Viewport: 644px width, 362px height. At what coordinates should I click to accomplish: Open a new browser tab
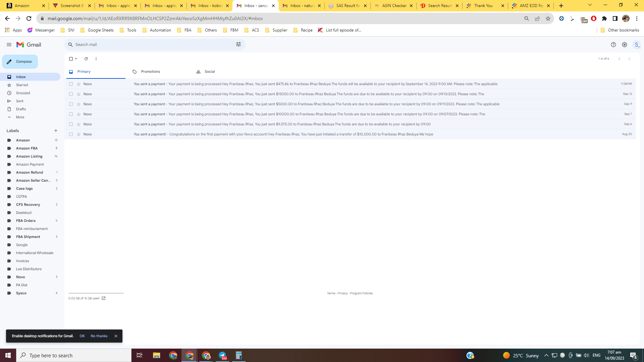click(561, 6)
